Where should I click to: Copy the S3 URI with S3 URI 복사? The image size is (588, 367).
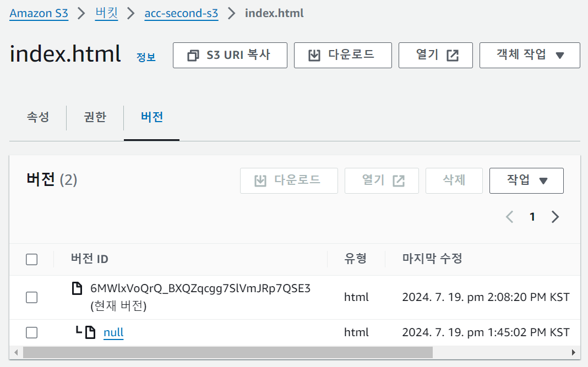[x=230, y=55]
